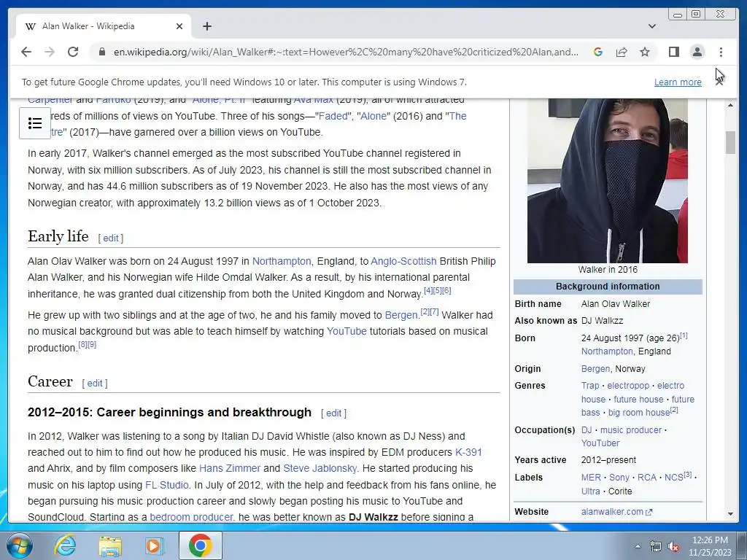
Task: Open the Faded song link
Action: 333,116
